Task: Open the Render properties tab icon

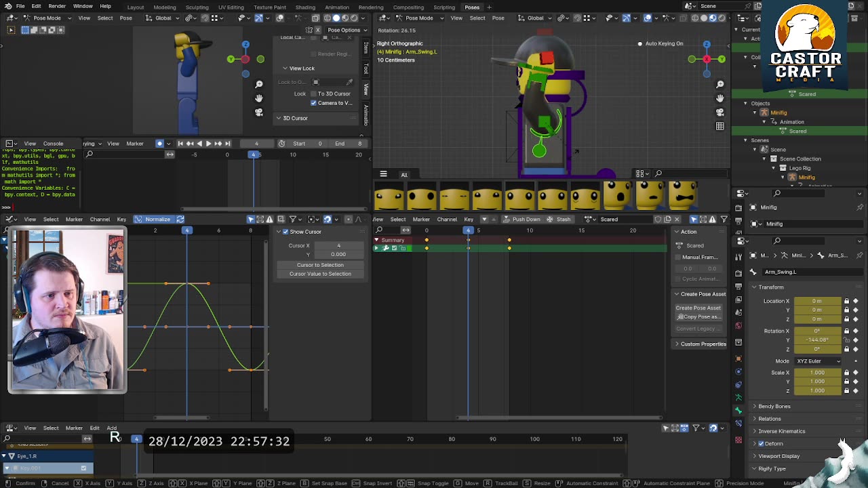Action: pyautogui.click(x=738, y=273)
